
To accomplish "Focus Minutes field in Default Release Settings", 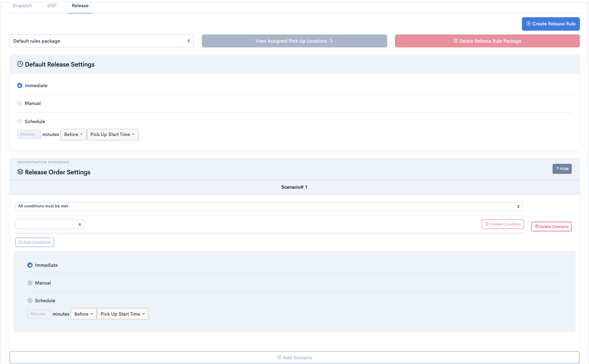I will tap(29, 134).
